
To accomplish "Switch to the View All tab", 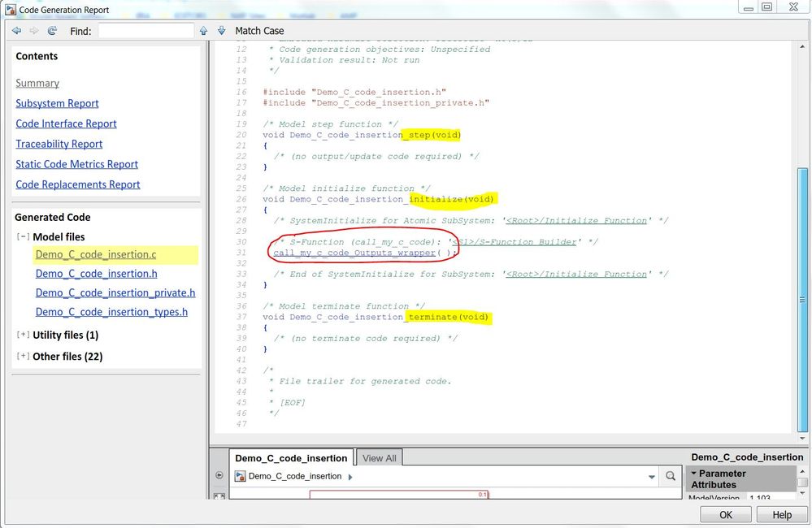I will pos(379,458).
